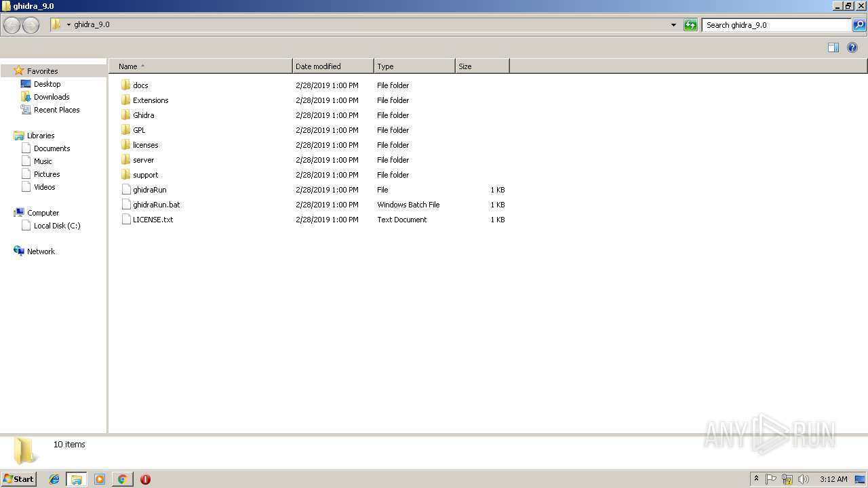Select the GPL folder icon
The image size is (868, 488).
(125, 130)
